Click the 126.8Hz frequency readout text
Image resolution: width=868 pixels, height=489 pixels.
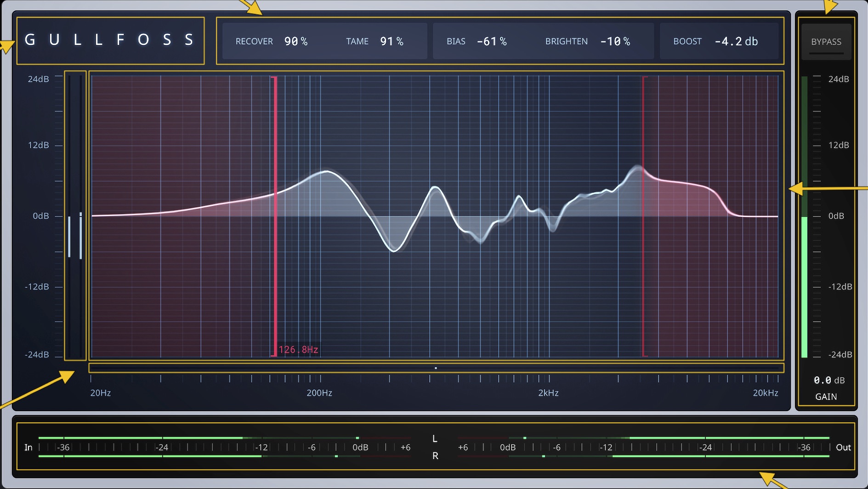click(x=298, y=350)
